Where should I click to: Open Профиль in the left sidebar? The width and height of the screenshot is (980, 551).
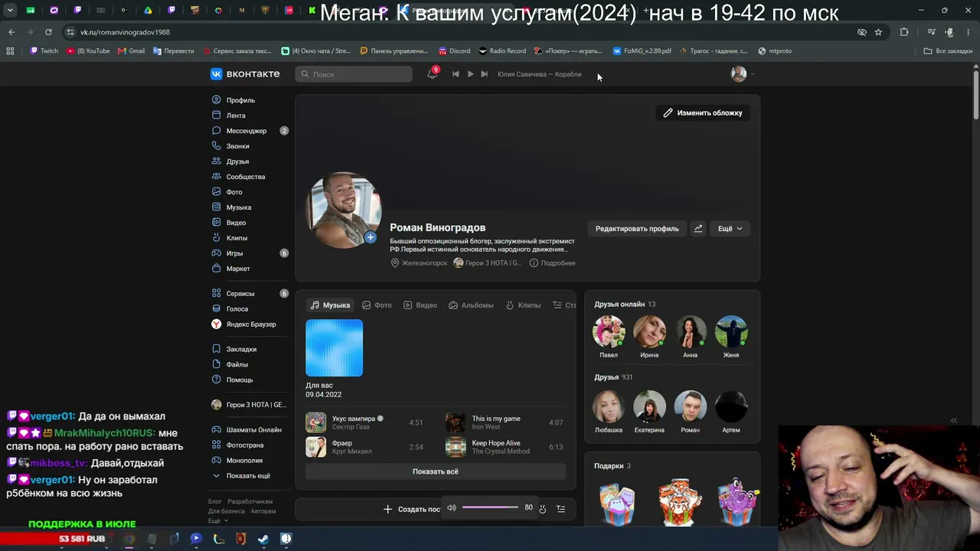(240, 100)
